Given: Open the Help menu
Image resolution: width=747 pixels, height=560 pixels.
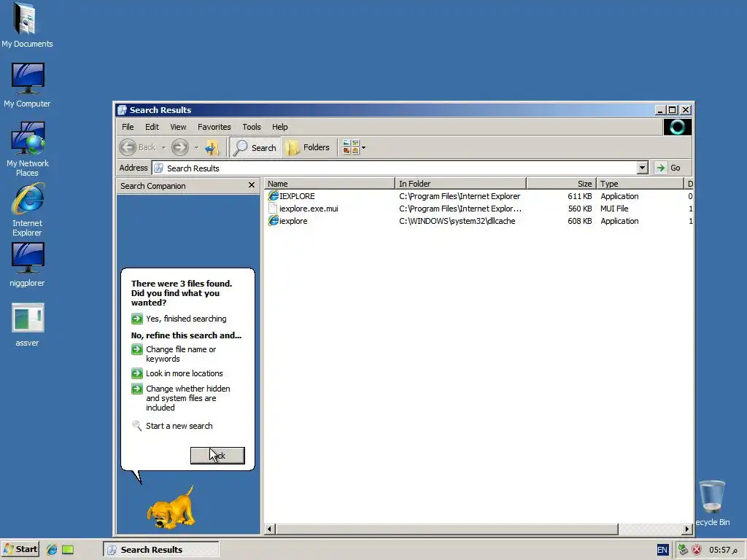Looking at the screenshot, I should 279,127.
